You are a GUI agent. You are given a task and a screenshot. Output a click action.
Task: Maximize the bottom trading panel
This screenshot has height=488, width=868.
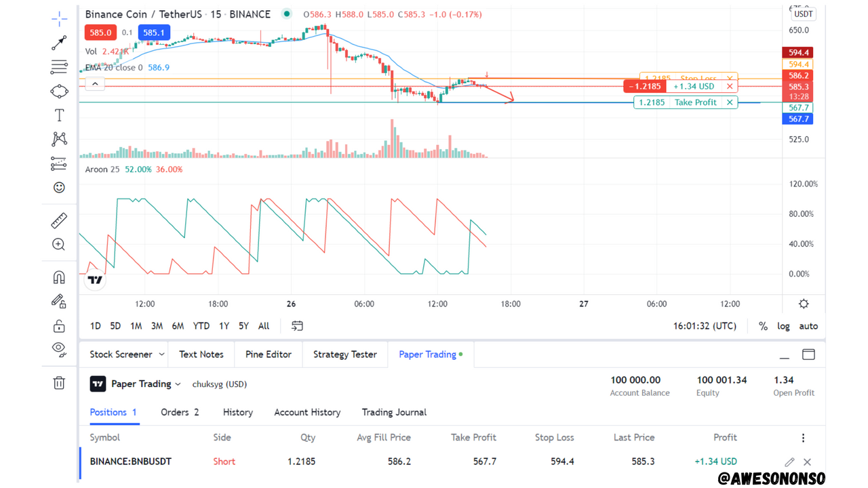808,354
